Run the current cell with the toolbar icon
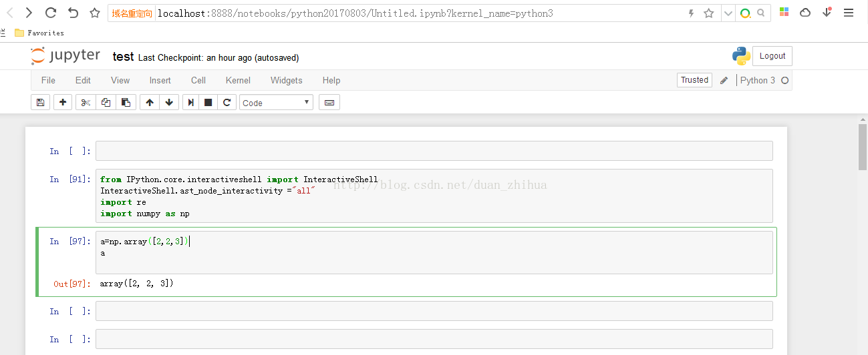This screenshot has width=868, height=355. tap(190, 102)
